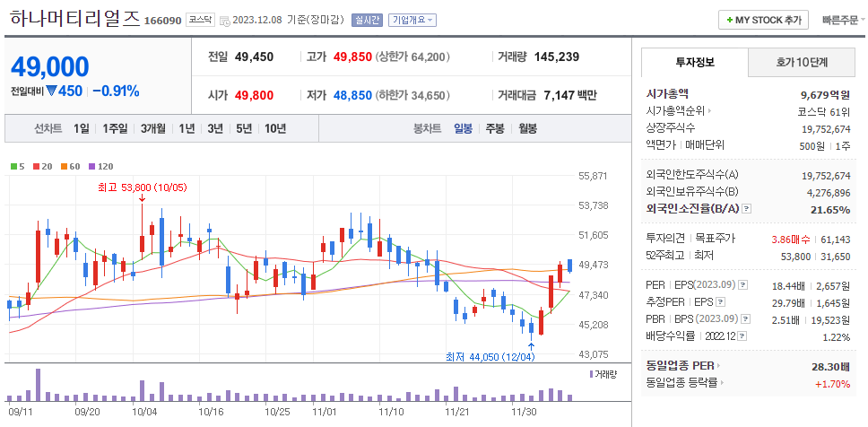Click MY STOCK 추가 button

pos(763,20)
